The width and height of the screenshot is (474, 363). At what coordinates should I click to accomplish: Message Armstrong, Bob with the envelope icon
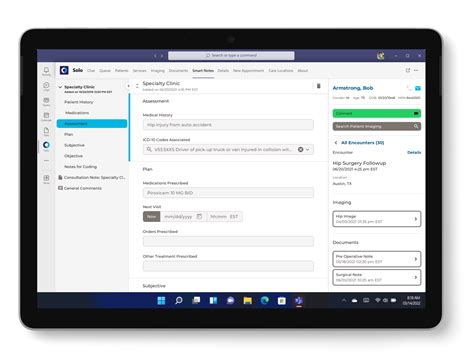(418, 88)
